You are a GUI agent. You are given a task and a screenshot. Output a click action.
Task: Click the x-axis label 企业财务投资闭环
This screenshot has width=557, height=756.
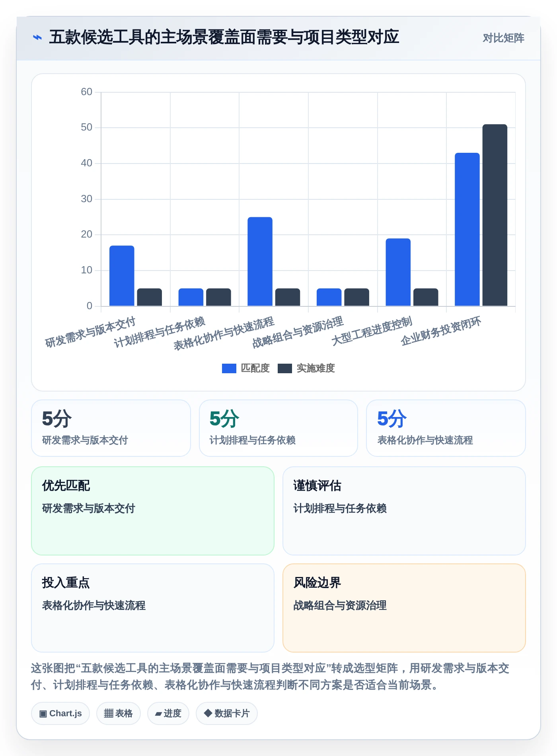pos(441,331)
